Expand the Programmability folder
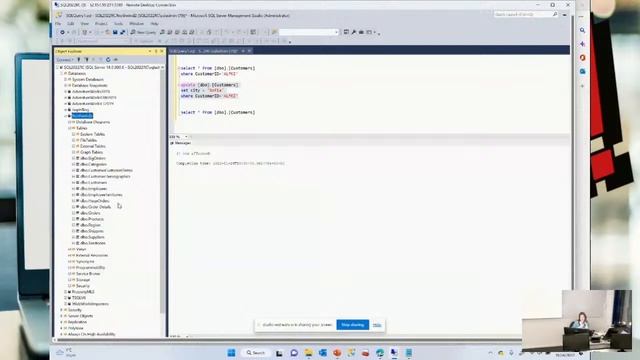Image resolution: width=640 pixels, height=360 pixels. click(x=69, y=268)
